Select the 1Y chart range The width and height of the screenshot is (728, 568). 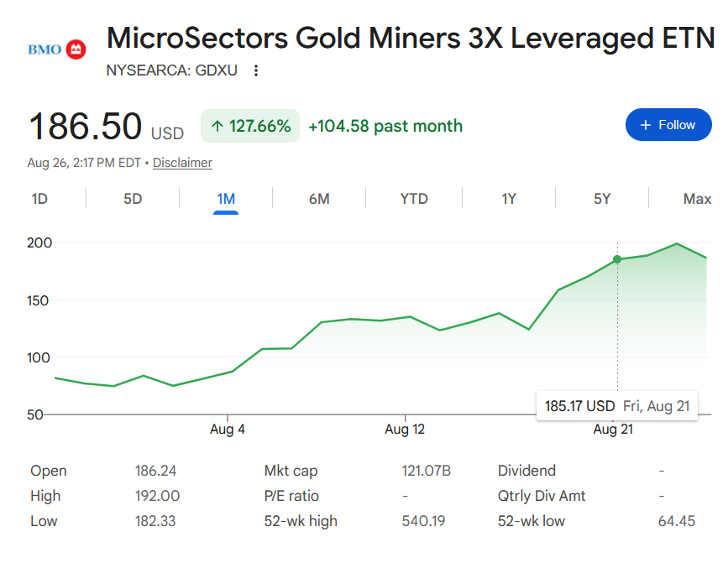coord(509,199)
